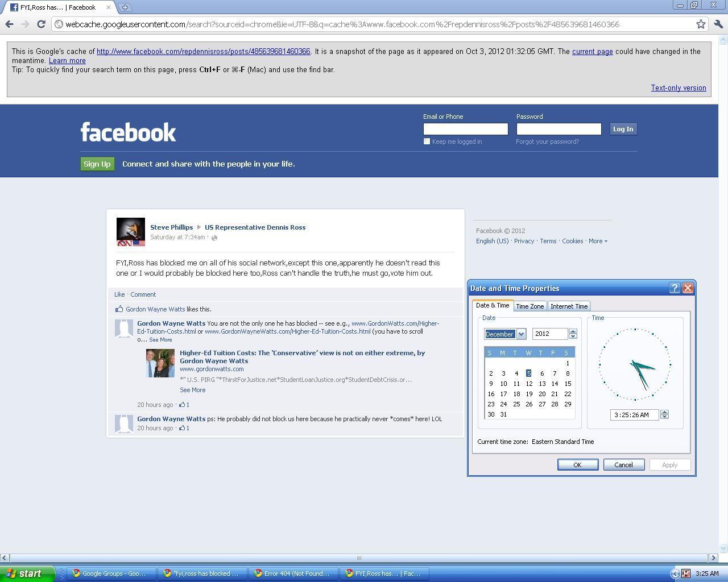The height and width of the screenshot is (582, 728).
Task: Click inside the Password field
Action: (x=559, y=129)
